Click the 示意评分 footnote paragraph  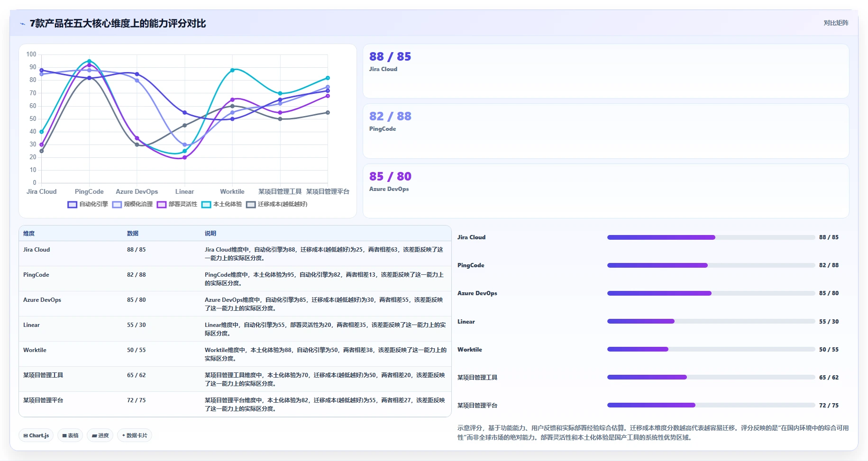point(653,433)
